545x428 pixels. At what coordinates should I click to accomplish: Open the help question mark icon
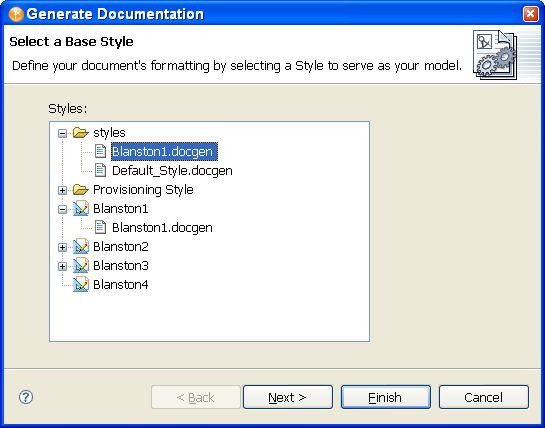click(26, 397)
